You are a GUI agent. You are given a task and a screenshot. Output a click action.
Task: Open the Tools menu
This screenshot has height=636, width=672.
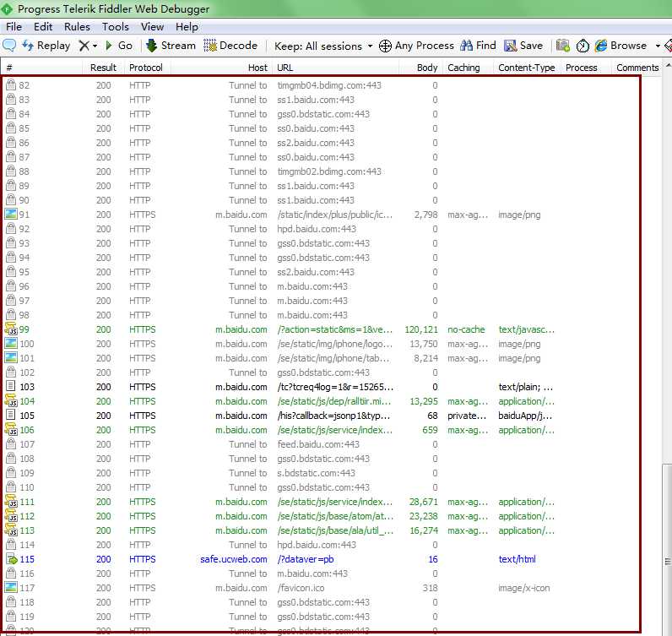116,26
